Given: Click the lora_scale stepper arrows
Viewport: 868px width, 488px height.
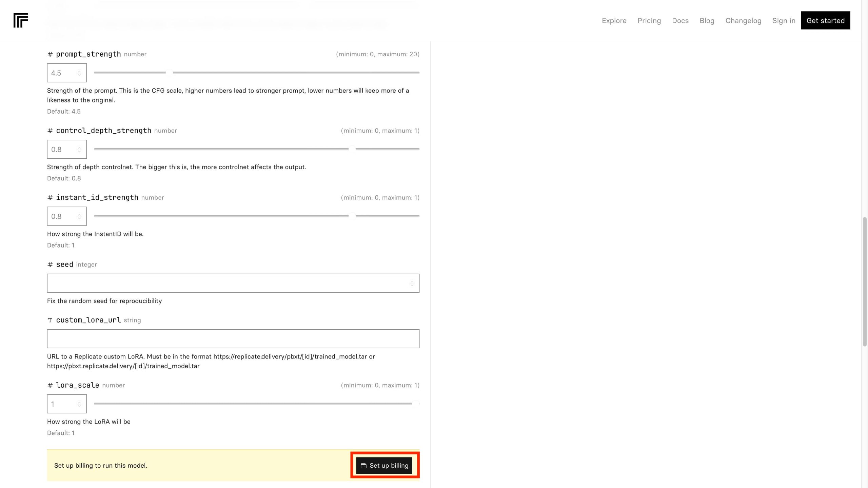Looking at the screenshot, I should (79, 404).
